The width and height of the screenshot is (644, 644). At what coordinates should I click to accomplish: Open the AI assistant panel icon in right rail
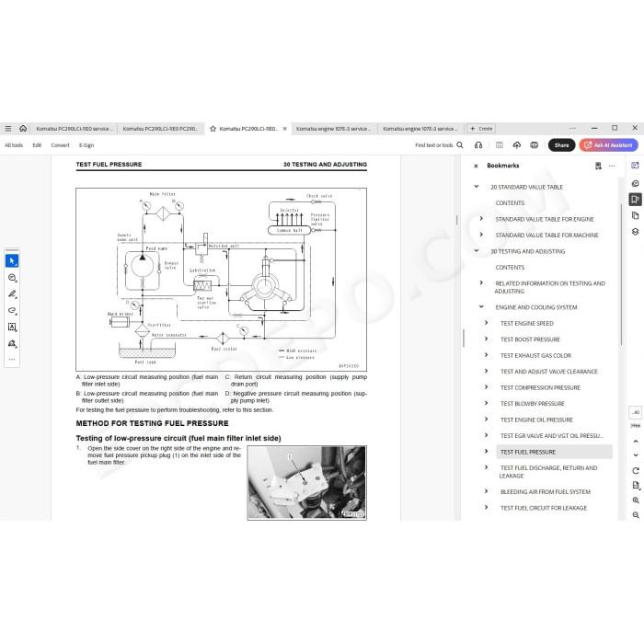pyautogui.click(x=635, y=166)
